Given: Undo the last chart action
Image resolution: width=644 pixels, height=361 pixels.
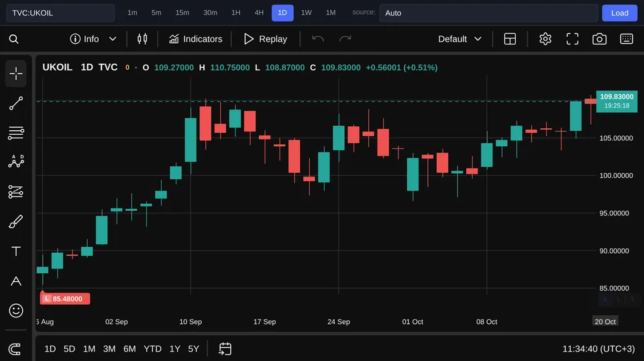Looking at the screenshot, I should pos(318,39).
